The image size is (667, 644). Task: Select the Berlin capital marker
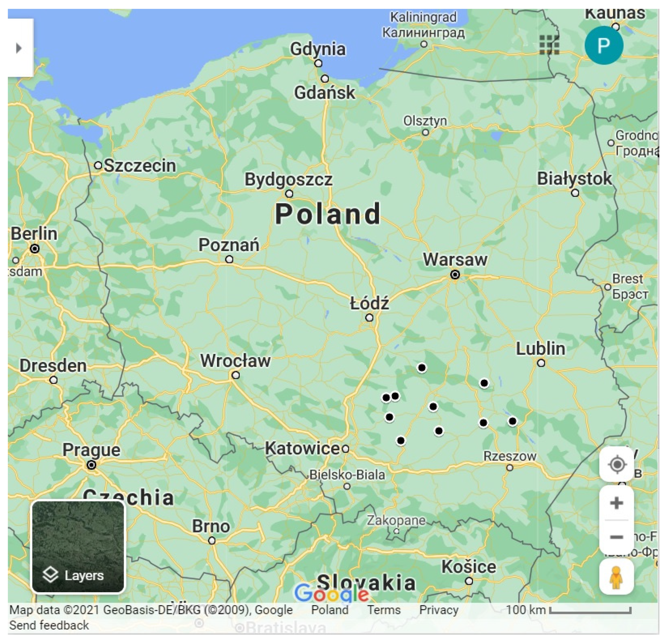point(35,248)
